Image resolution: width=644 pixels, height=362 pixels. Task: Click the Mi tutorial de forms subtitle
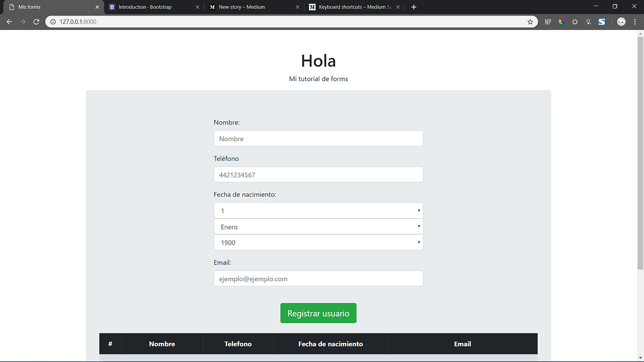click(318, 79)
